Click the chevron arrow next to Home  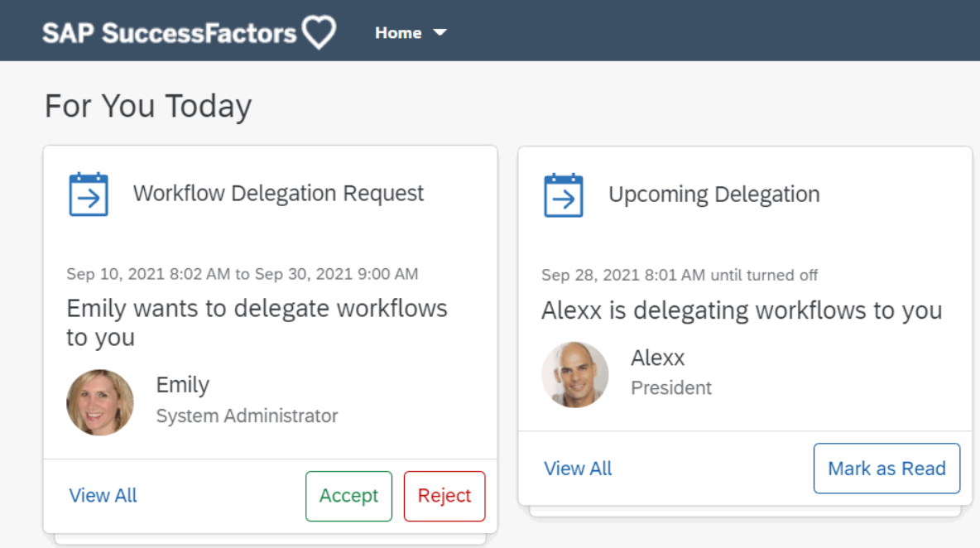[x=440, y=33]
